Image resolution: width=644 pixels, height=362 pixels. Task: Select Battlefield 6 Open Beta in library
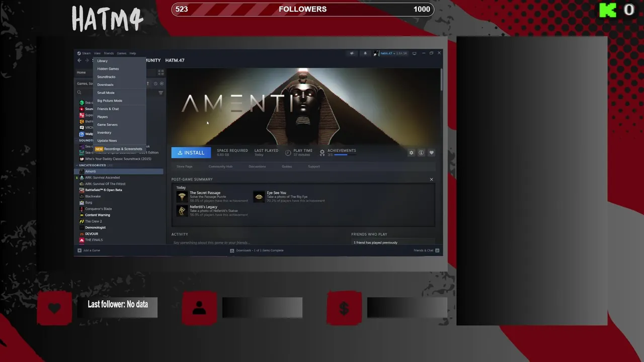click(x=119, y=190)
